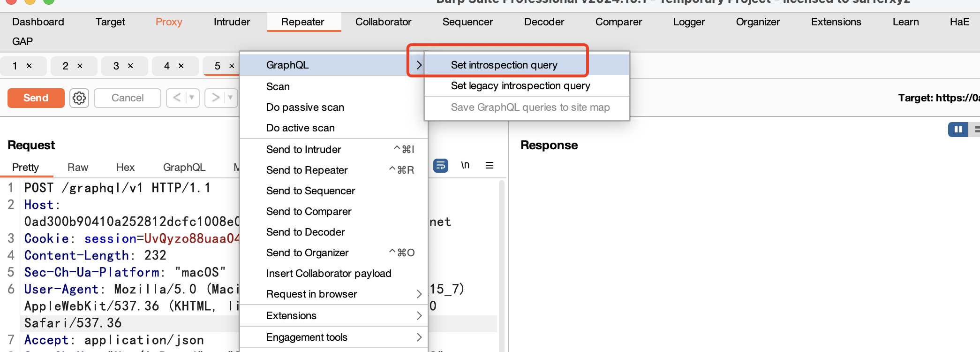
Task: Choose Set introspection query
Action: point(504,65)
